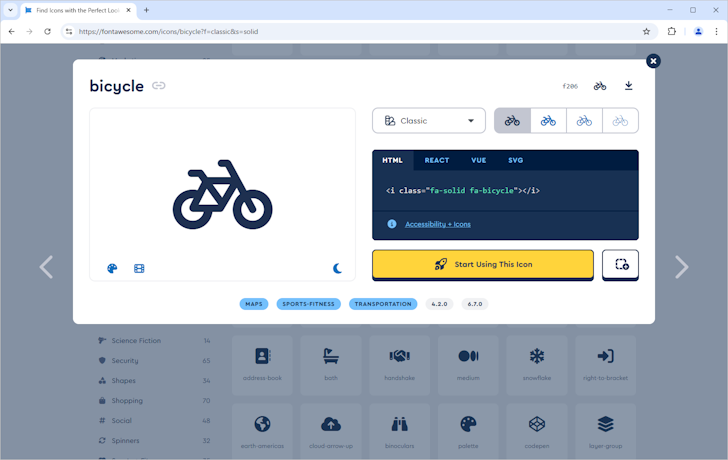Download the bicycle icon SVG
Screen dimensions: 728x460
coord(628,86)
